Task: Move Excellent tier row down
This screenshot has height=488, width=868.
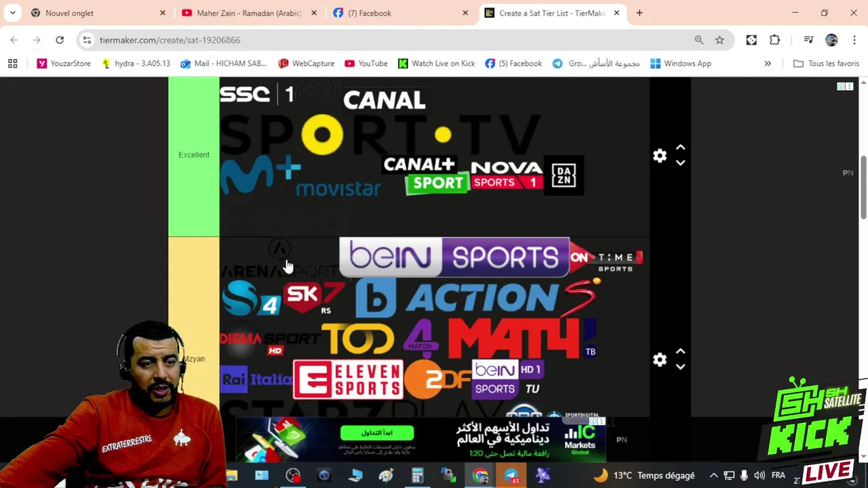Action: tap(680, 163)
